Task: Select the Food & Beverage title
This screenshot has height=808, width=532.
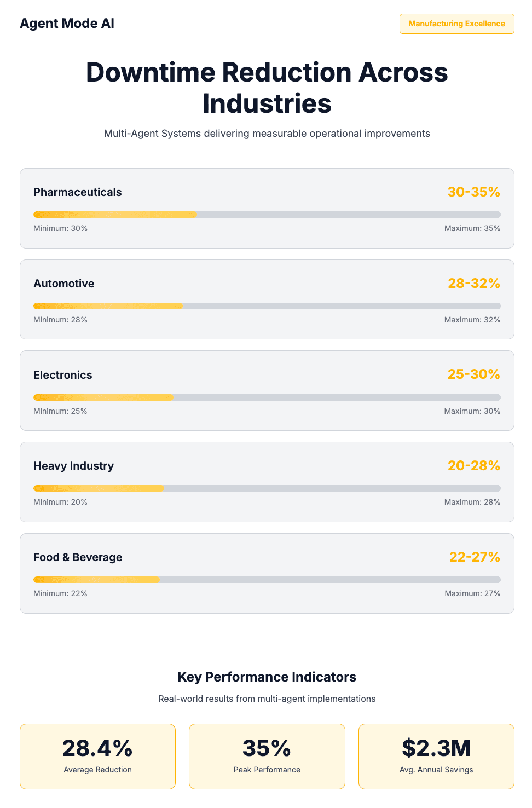Action: click(x=78, y=557)
